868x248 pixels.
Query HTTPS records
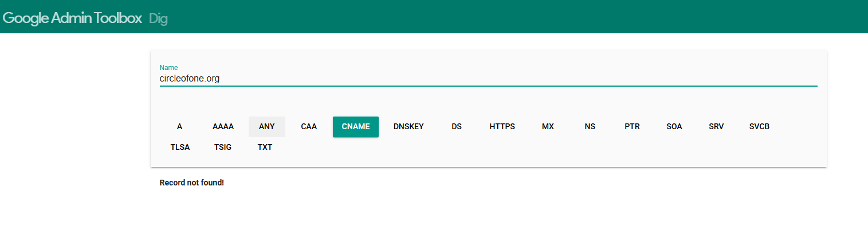[x=502, y=127]
